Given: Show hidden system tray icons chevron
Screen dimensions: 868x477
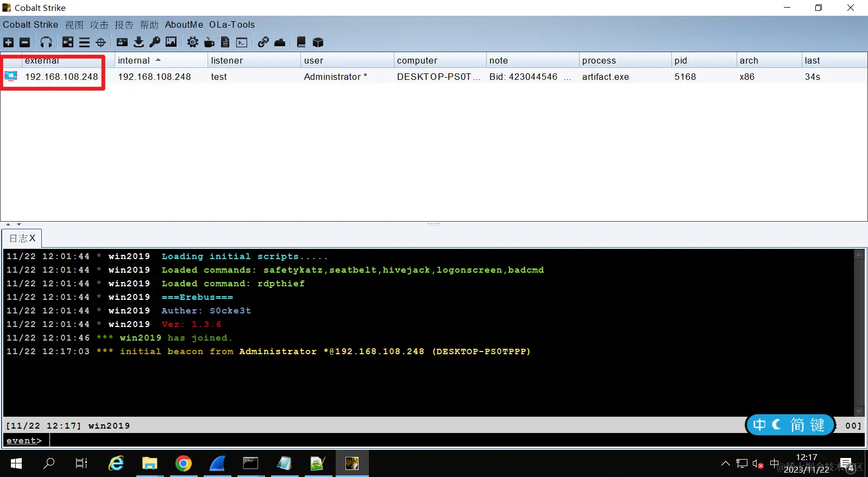Looking at the screenshot, I should tap(725, 463).
